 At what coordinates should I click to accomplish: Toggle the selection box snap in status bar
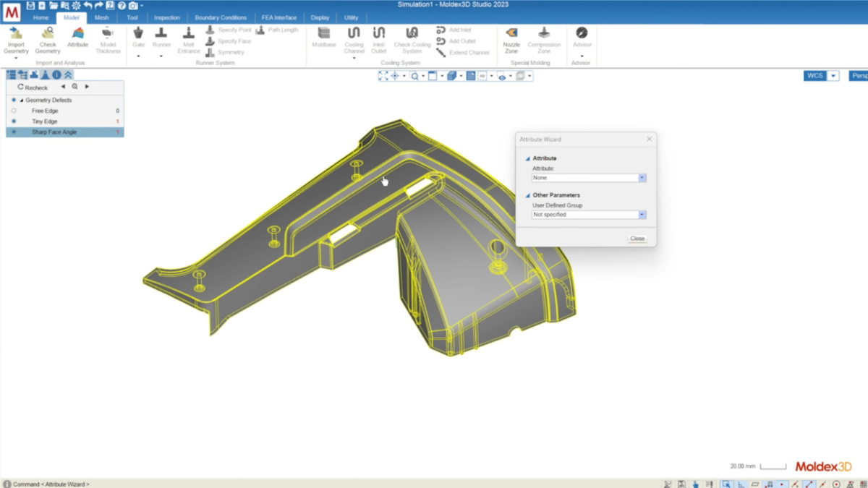pyautogui.click(x=726, y=484)
